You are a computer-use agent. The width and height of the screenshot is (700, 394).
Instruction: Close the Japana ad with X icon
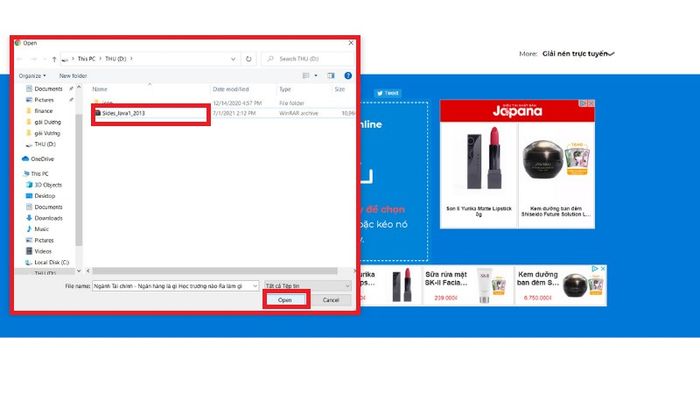tap(591, 104)
